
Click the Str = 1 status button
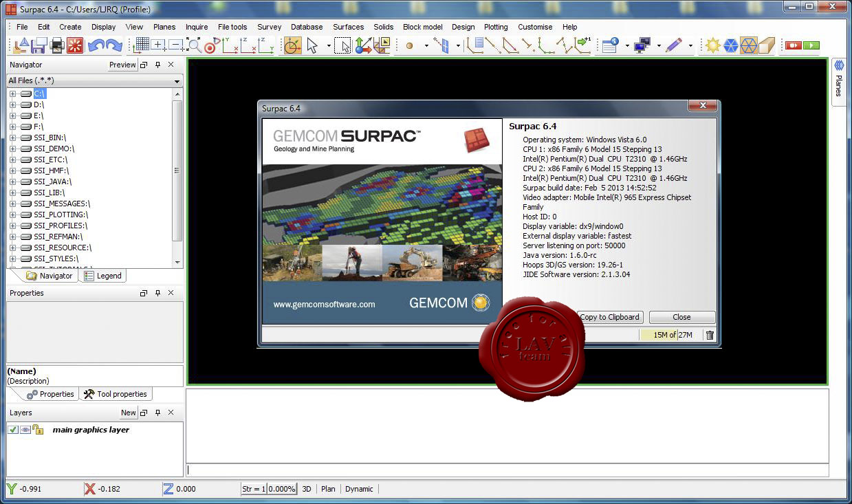[x=254, y=489]
